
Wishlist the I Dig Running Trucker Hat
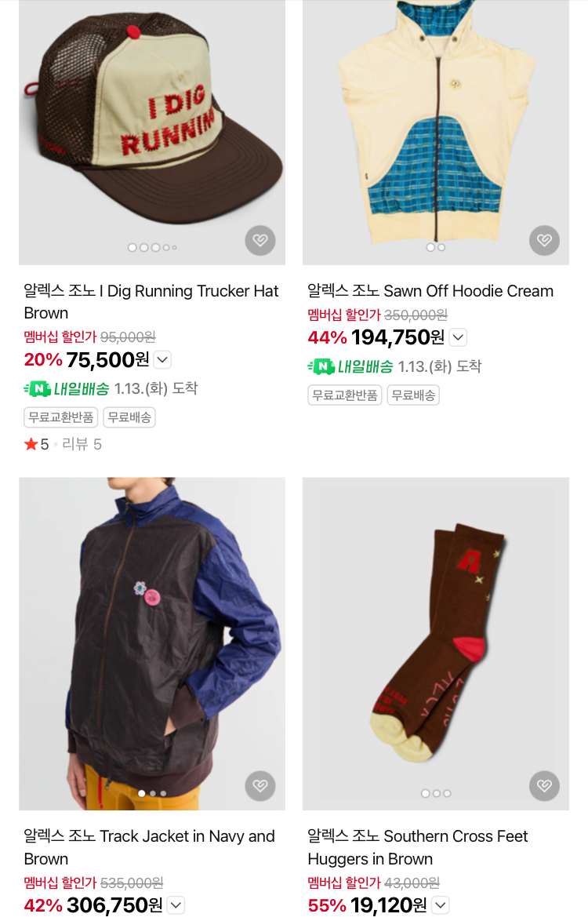click(260, 240)
